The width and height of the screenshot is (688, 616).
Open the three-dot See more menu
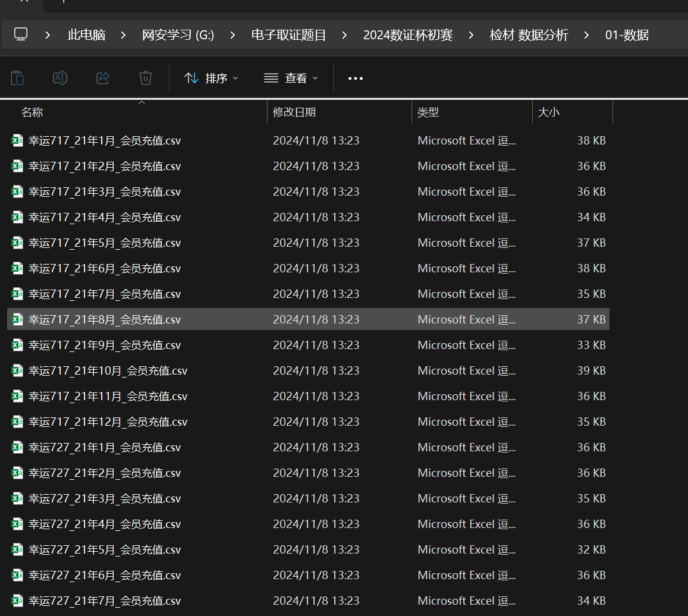355,78
